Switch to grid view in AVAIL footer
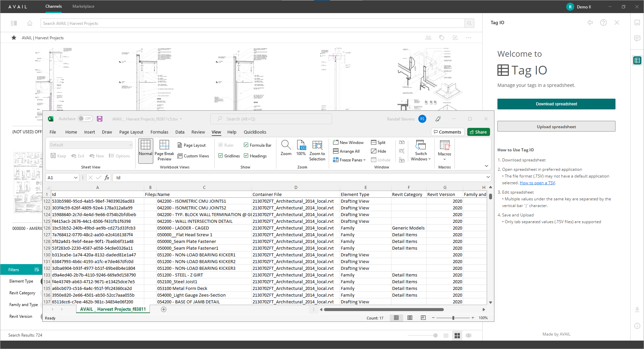 click(457, 335)
